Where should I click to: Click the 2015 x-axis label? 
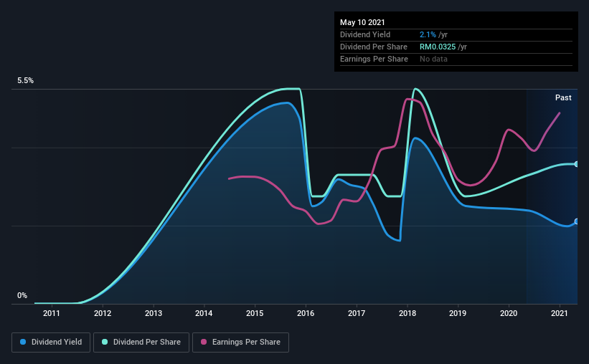pos(255,313)
